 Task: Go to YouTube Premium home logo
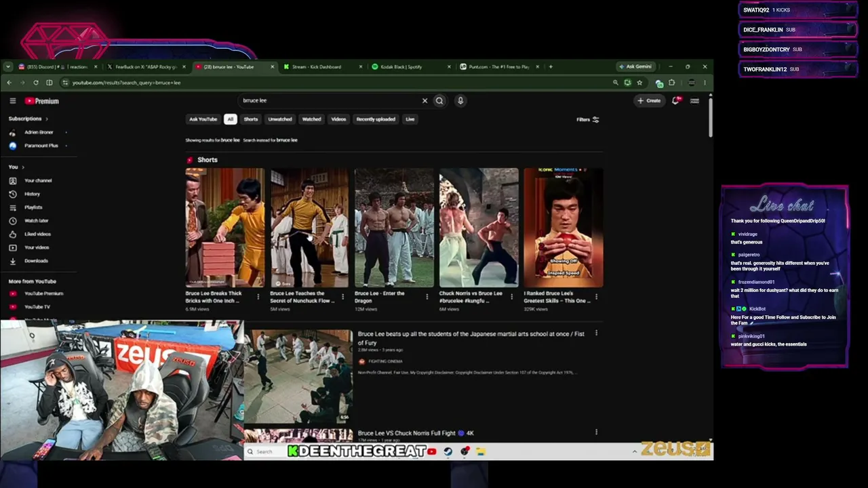tap(42, 101)
